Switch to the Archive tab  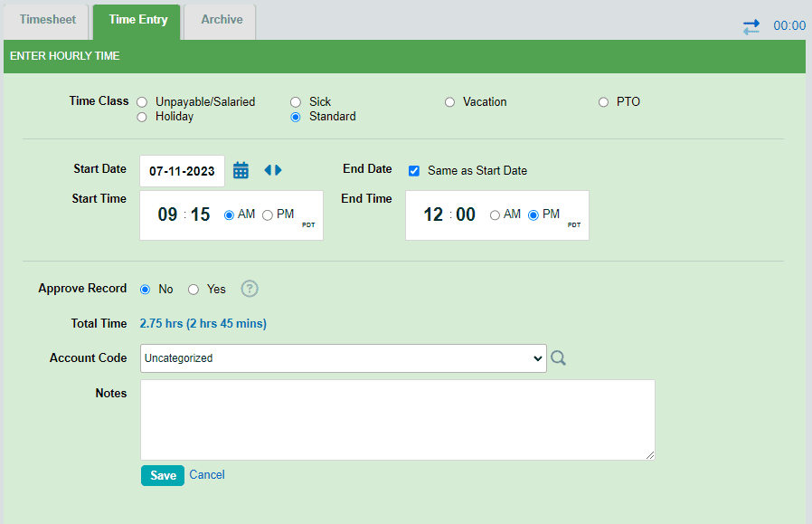coord(221,21)
